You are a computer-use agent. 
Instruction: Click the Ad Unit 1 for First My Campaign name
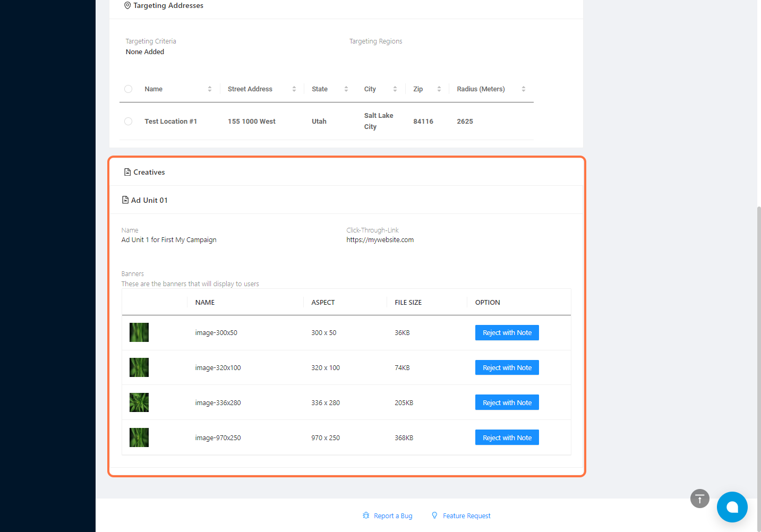169,240
